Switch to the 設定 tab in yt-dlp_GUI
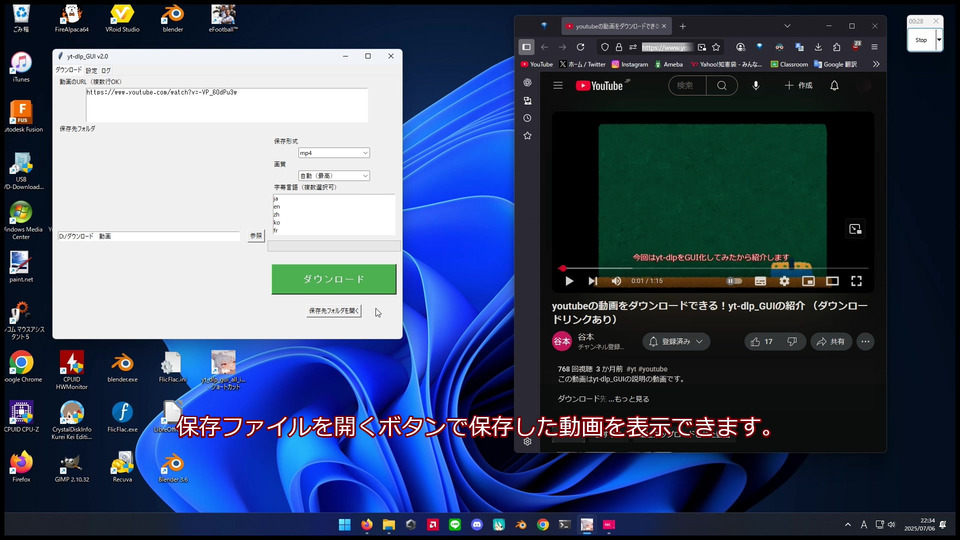 click(x=91, y=71)
